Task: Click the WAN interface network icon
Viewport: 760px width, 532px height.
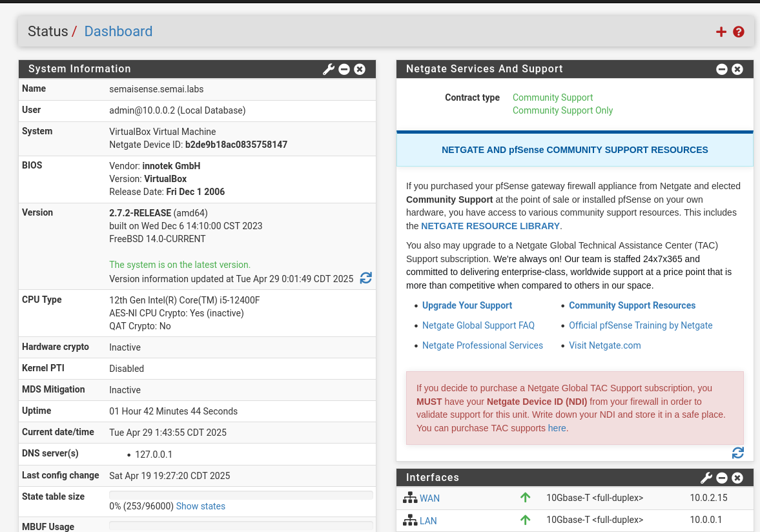Action: click(x=410, y=498)
